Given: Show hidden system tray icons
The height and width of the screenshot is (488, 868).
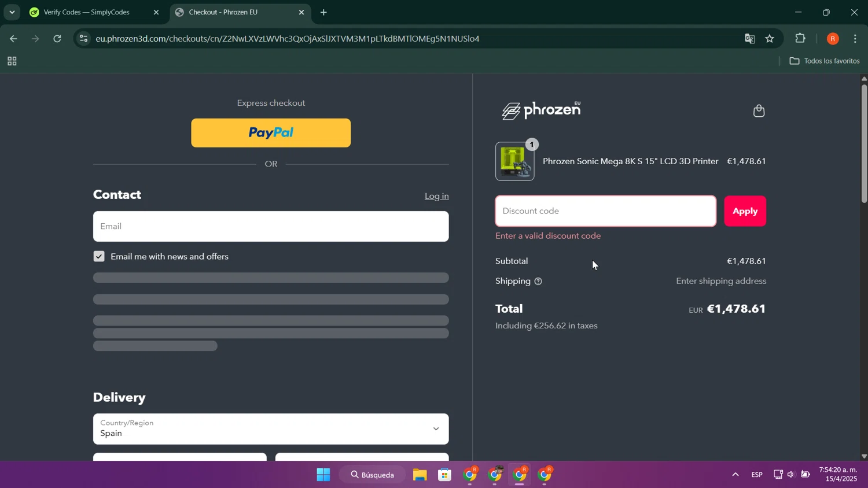Looking at the screenshot, I should tap(735, 475).
